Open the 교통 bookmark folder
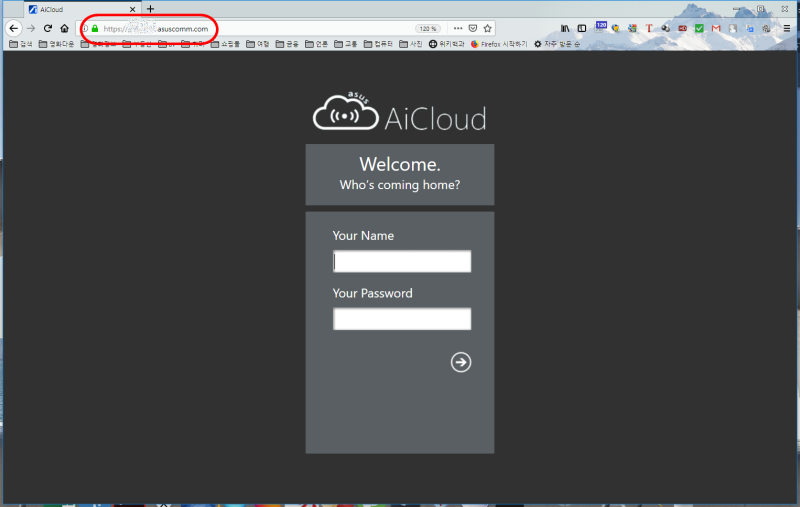 point(346,44)
